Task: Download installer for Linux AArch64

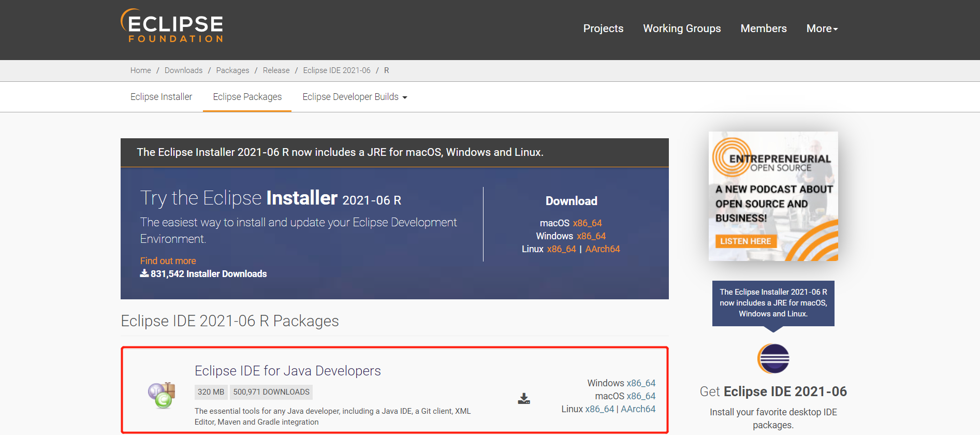Action: tap(603, 249)
